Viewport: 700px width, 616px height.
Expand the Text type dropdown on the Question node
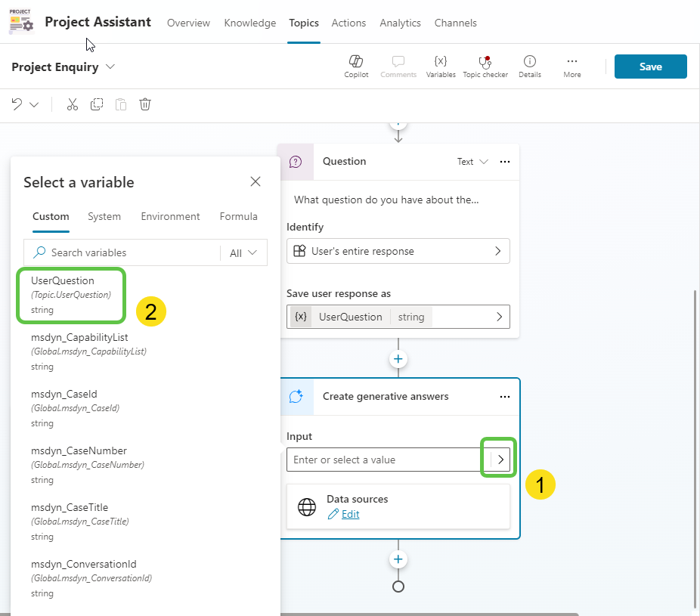472,162
